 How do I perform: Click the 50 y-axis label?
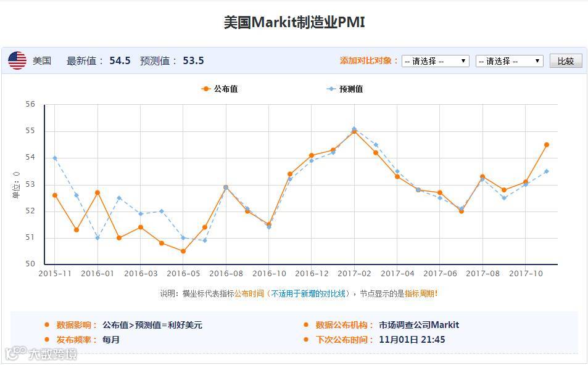coord(30,264)
